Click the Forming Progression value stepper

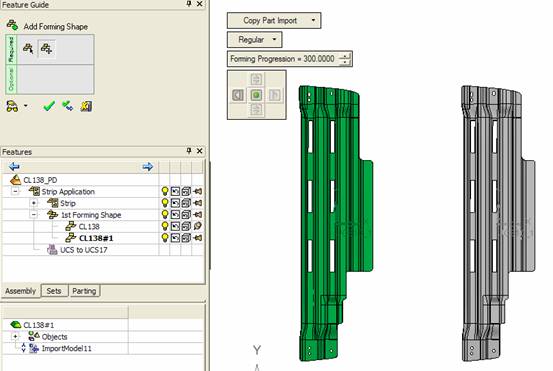(345, 59)
